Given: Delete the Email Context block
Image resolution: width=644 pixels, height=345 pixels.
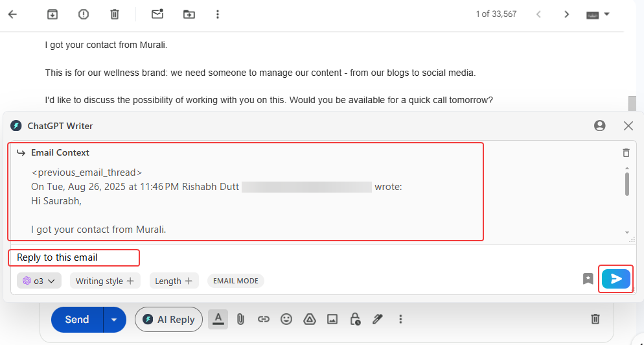Looking at the screenshot, I should coord(626,152).
